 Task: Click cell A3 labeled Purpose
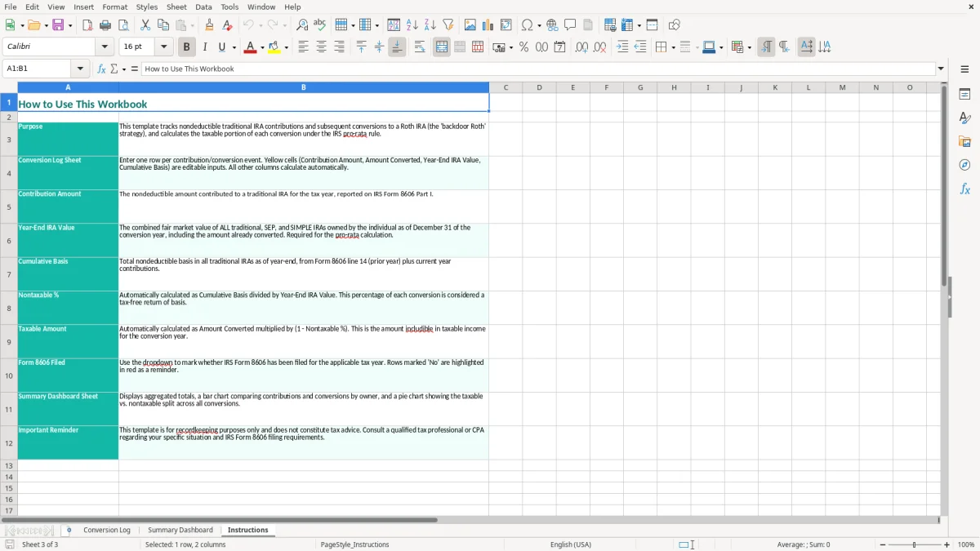[x=68, y=140]
